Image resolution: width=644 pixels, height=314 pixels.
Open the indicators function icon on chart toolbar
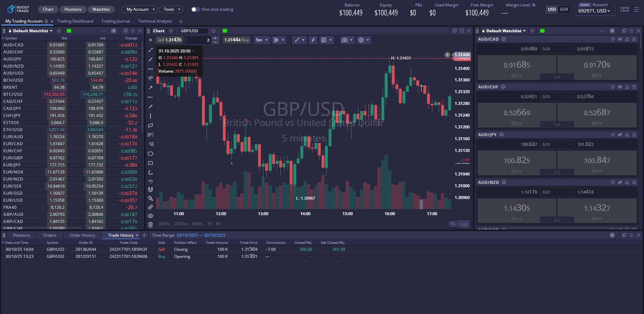click(x=313, y=40)
